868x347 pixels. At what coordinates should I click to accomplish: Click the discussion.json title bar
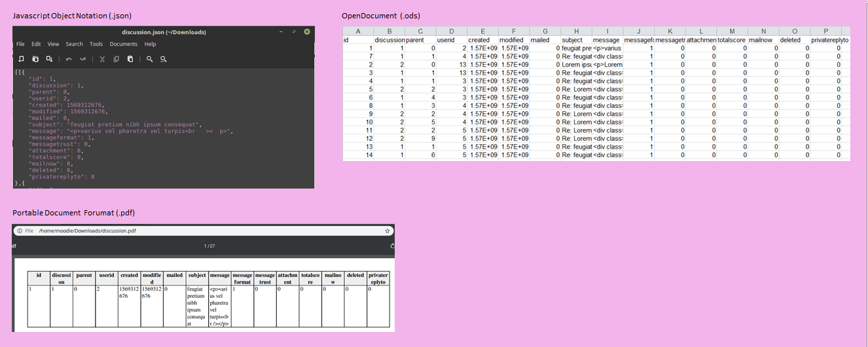click(x=164, y=32)
